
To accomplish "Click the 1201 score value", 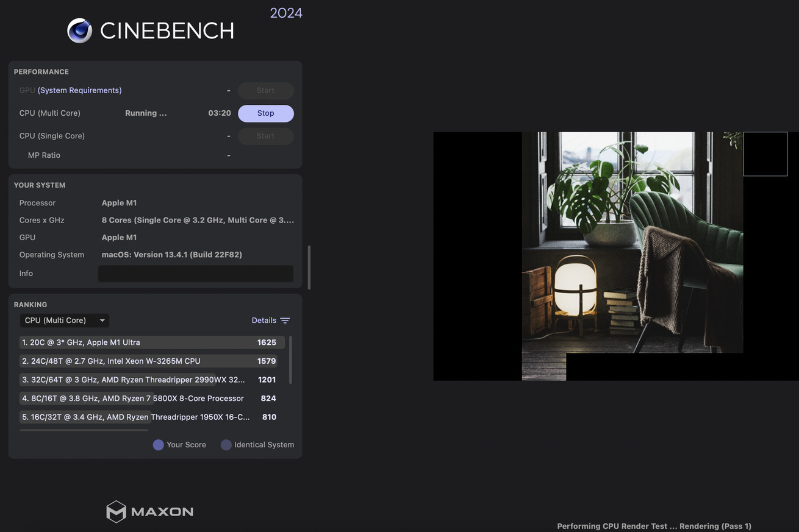I will click(267, 380).
